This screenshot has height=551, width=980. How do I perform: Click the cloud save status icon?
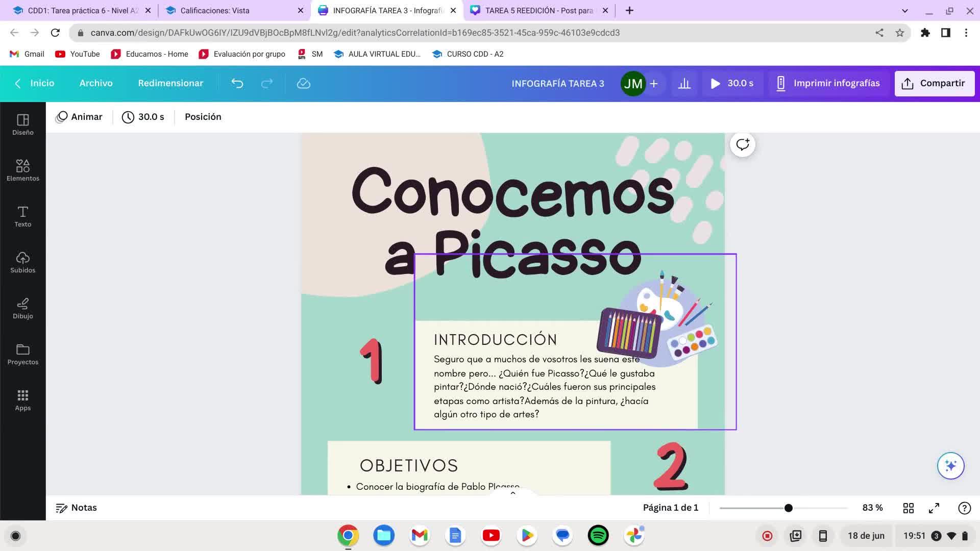[304, 83]
